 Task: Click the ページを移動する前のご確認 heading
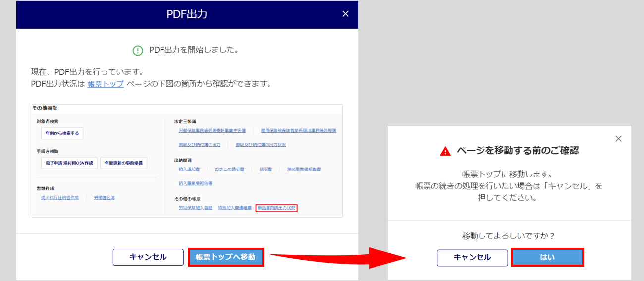pos(518,151)
